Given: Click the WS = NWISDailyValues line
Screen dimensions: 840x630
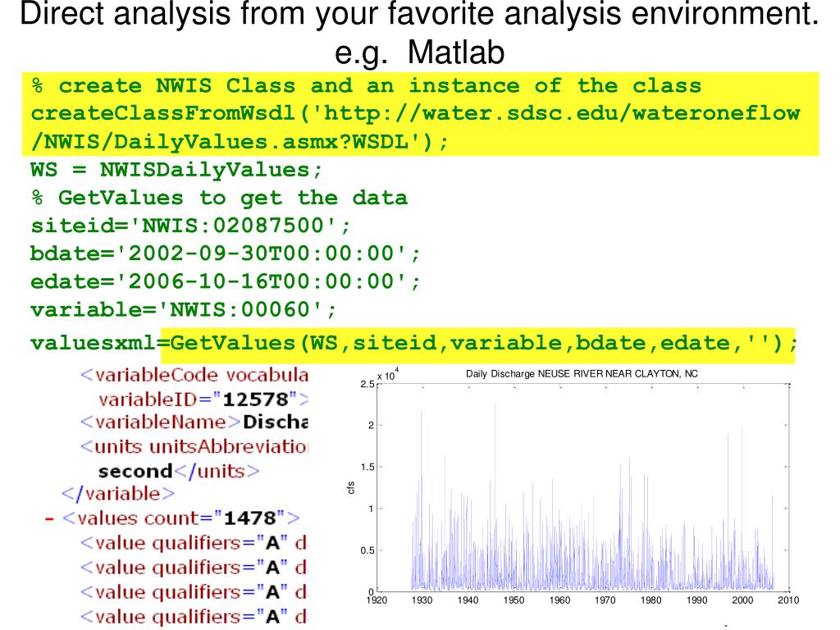Looking at the screenshot, I should (176, 171).
